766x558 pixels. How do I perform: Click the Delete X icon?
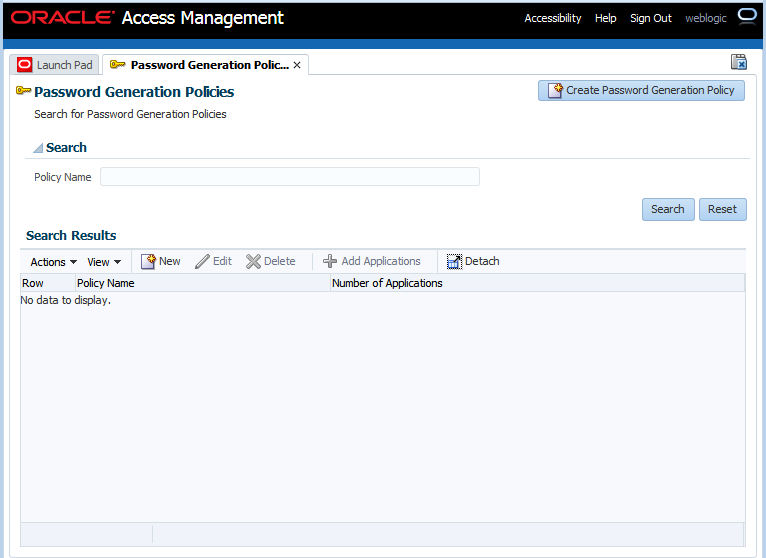(253, 261)
